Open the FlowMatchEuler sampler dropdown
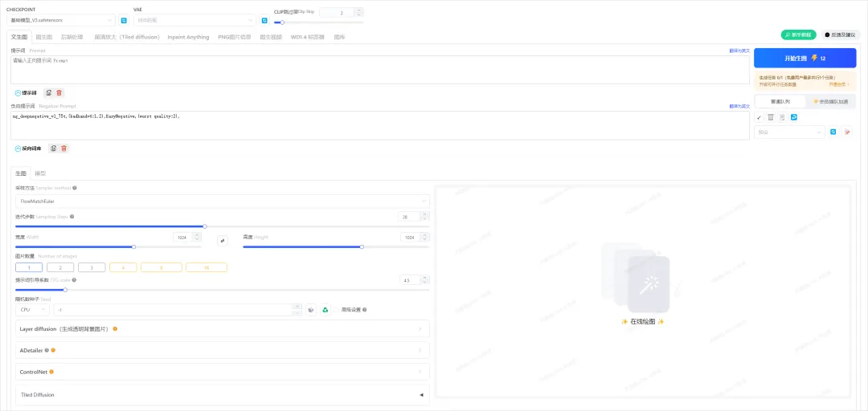Image resolution: width=868 pixels, height=411 pixels. click(223, 201)
